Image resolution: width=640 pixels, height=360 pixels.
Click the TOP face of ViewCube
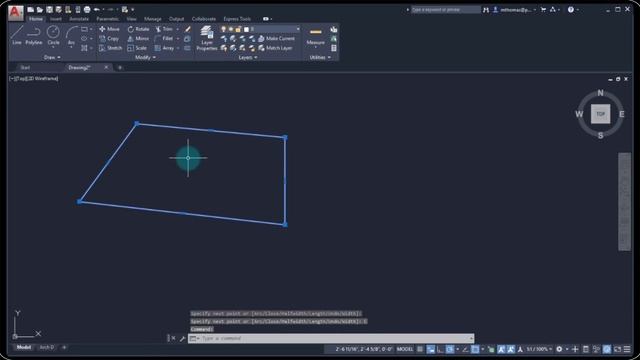click(x=600, y=114)
